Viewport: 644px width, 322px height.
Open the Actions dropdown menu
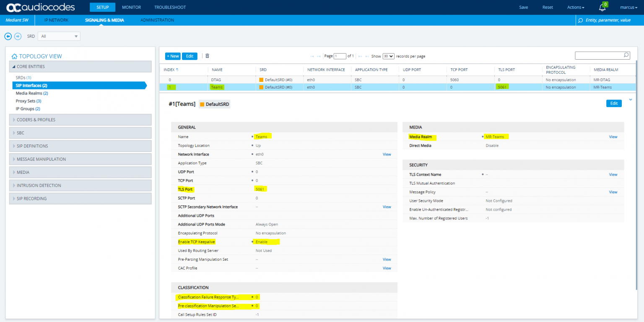click(575, 7)
